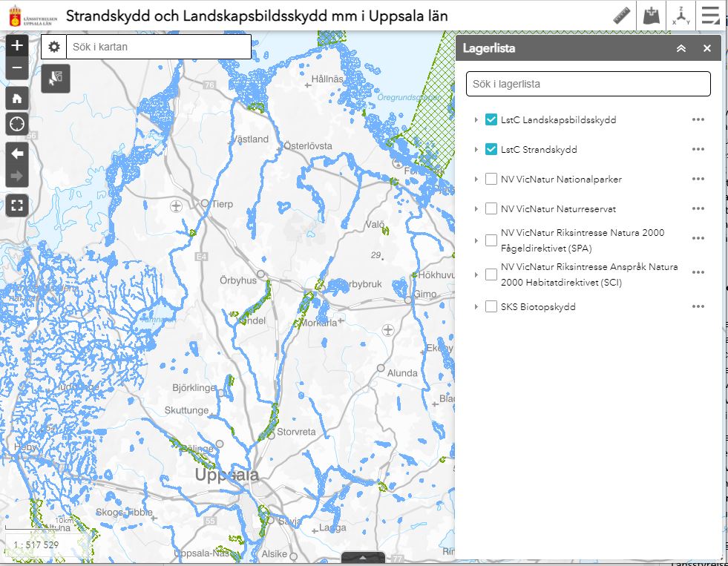Zoom out with the minus button
Viewport: 728px width, 566px height.
pos(17,68)
